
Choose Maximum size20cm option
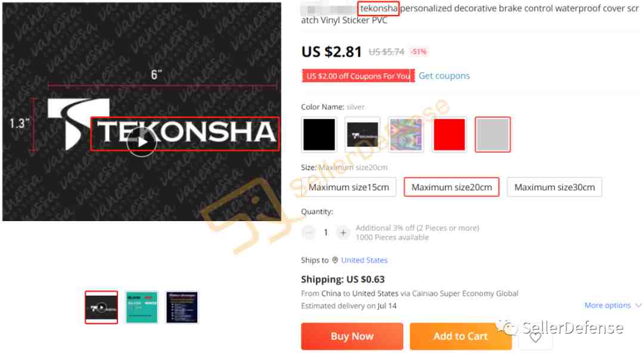451,187
